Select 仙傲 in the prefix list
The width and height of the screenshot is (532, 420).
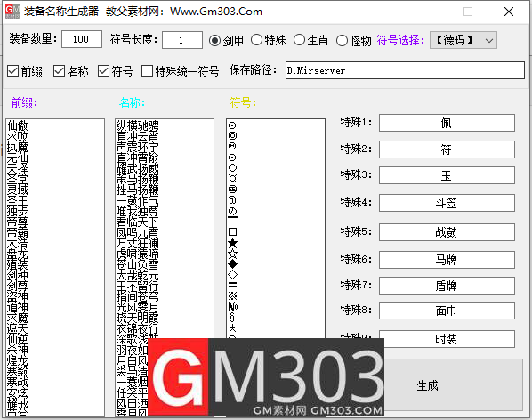[x=17, y=125]
